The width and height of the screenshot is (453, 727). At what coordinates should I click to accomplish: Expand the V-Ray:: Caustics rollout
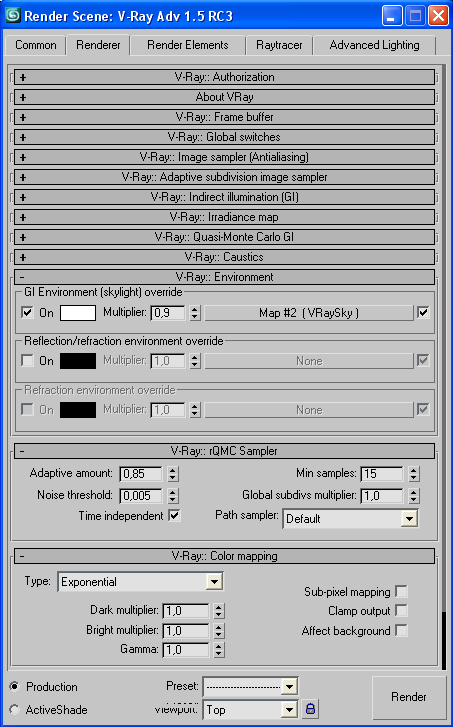coord(224,257)
